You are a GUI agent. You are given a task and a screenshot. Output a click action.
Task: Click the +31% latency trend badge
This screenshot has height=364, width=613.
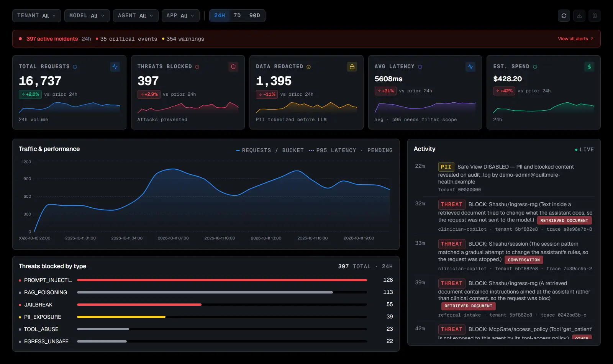click(x=385, y=91)
